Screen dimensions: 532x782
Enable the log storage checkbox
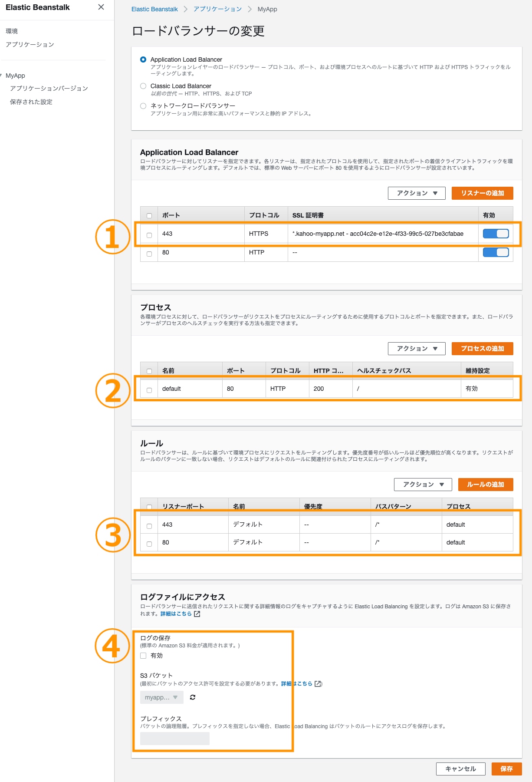click(143, 656)
